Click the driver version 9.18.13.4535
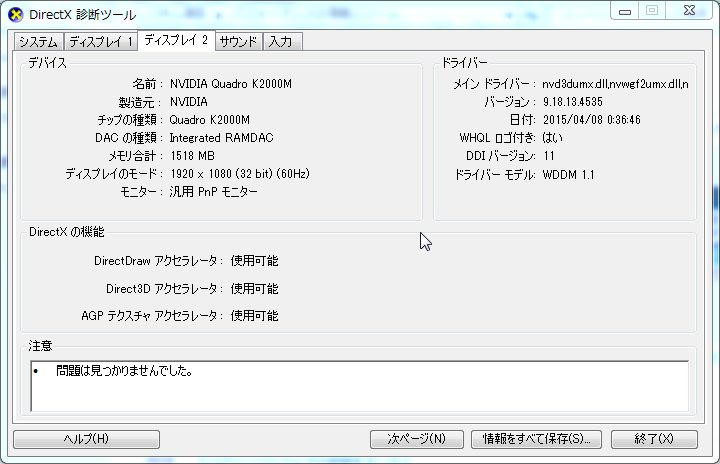720x464 pixels. (x=573, y=102)
